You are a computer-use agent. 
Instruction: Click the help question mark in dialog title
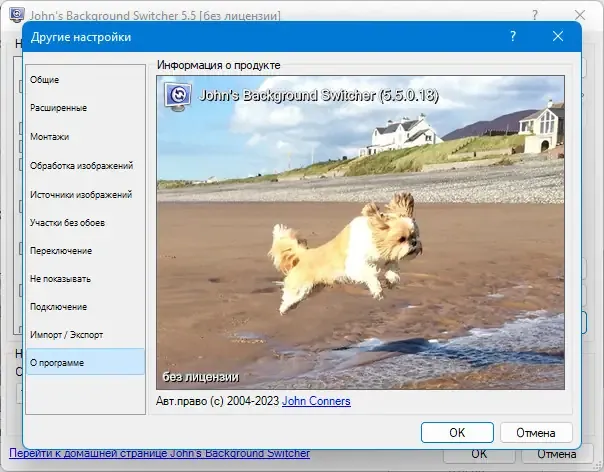[513, 37]
